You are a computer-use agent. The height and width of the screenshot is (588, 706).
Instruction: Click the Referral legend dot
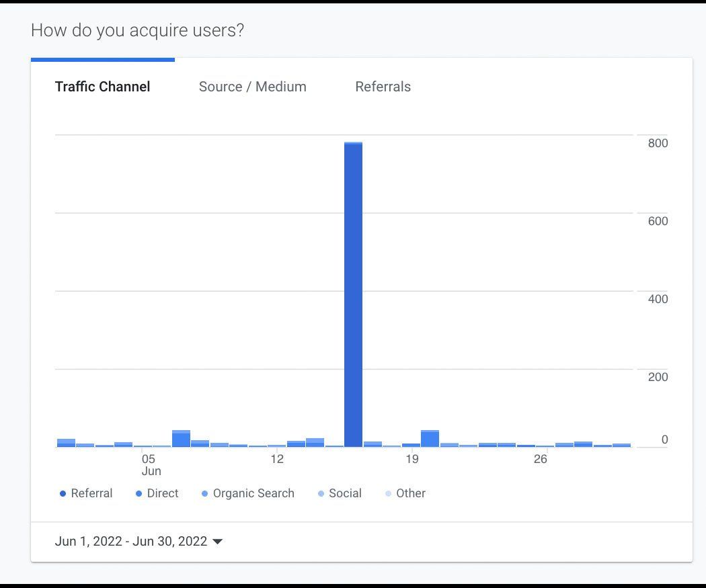pyautogui.click(x=63, y=494)
